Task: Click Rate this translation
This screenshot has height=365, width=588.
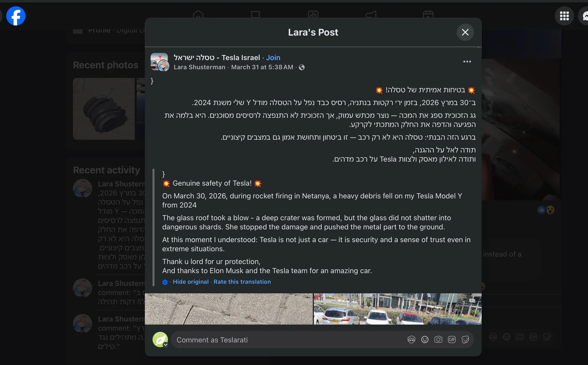Action: pos(242,282)
